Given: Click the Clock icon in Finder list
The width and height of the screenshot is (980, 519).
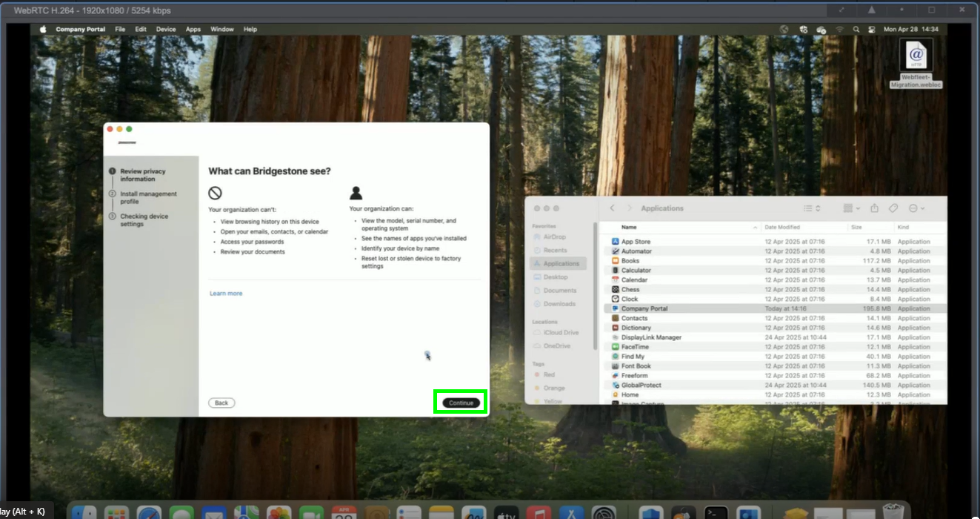Looking at the screenshot, I should (x=616, y=299).
